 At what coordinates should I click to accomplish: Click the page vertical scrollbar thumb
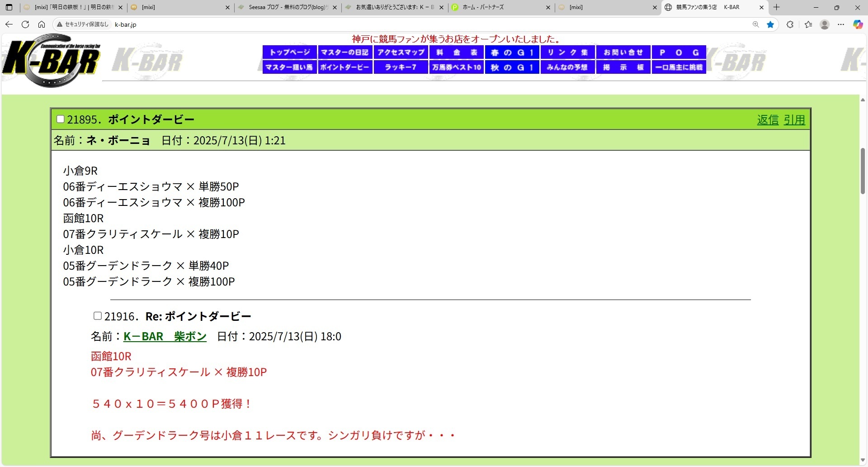[863, 171]
